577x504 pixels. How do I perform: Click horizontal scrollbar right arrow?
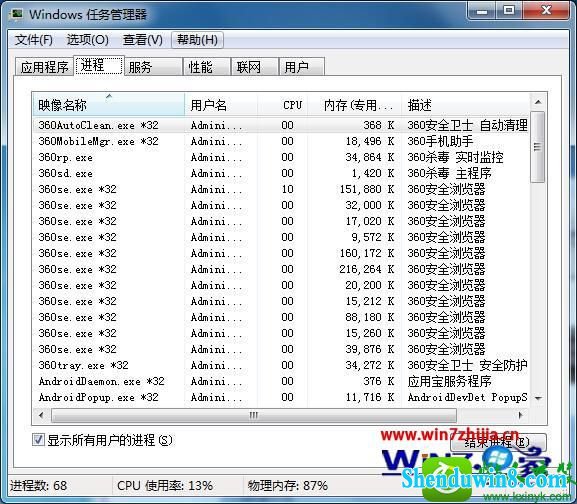click(520, 415)
